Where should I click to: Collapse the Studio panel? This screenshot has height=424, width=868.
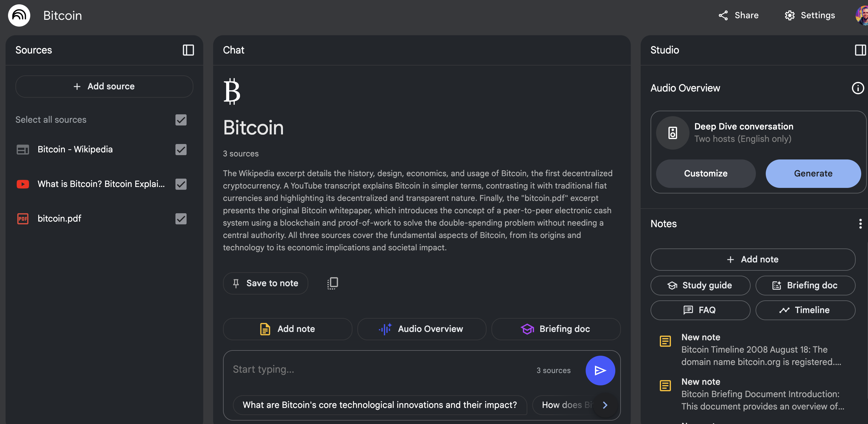click(x=860, y=50)
